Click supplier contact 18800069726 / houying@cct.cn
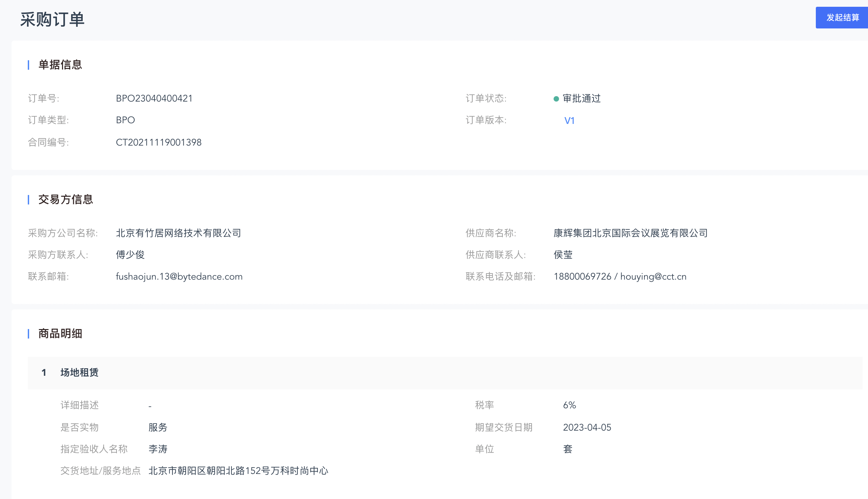This screenshot has width=868, height=499. pos(620,277)
